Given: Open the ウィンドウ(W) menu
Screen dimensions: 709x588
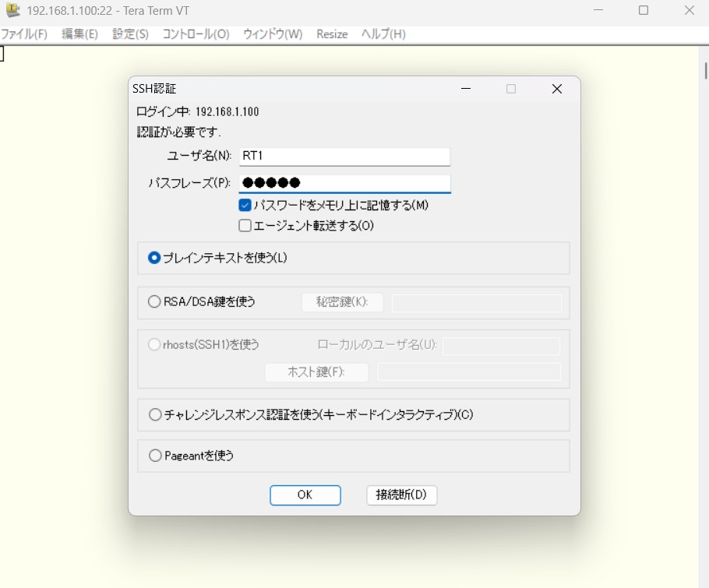Looking at the screenshot, I should click(272, 34).
